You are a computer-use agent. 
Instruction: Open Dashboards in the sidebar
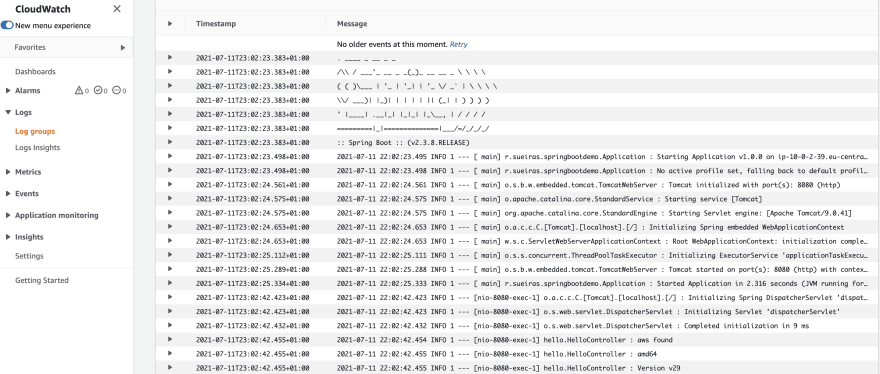pyautogui.click(x=35, y=72)
